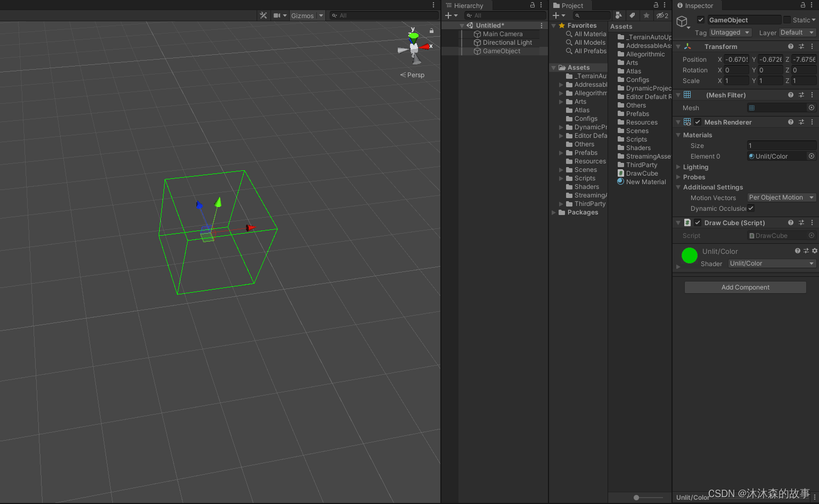Expand the Lighting section
819x504 pixels.
(x=678, y=167)
